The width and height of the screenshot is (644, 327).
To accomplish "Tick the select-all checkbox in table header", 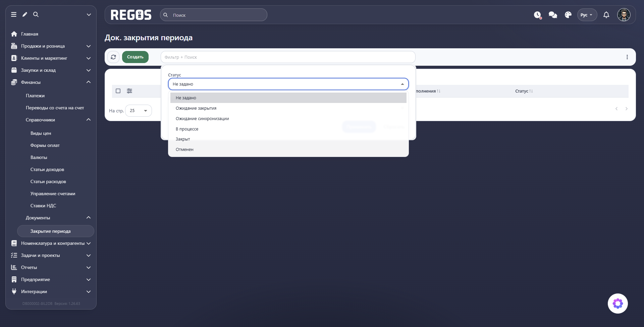I will coord(118,91).
